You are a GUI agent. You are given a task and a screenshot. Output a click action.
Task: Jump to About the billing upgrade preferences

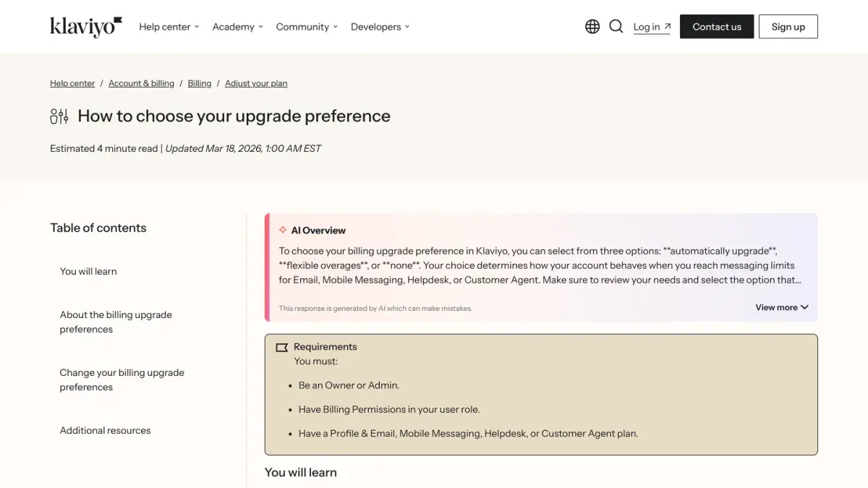[116, 322]
